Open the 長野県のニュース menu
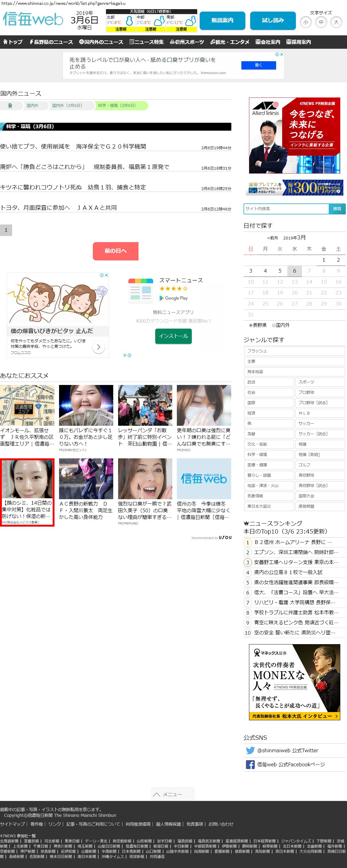 coord(51,42)
